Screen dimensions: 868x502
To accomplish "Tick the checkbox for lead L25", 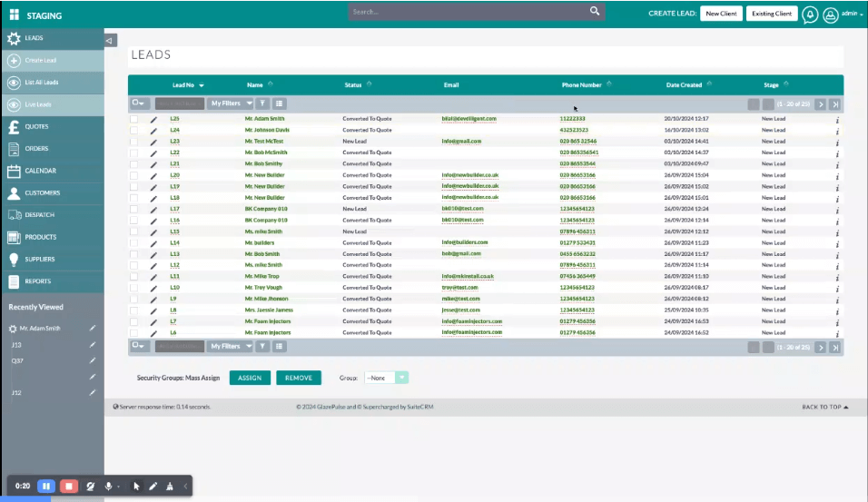I will [134, 119].
